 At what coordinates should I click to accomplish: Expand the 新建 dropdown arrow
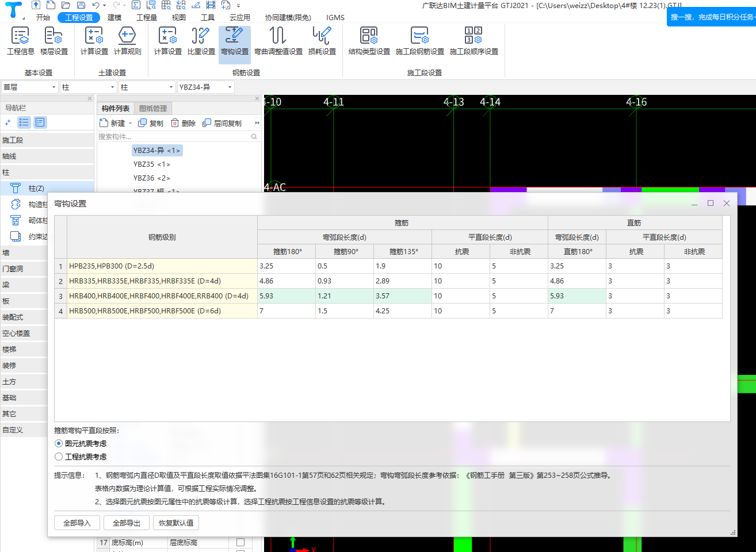pyautogui.click(x=130, y=123)
